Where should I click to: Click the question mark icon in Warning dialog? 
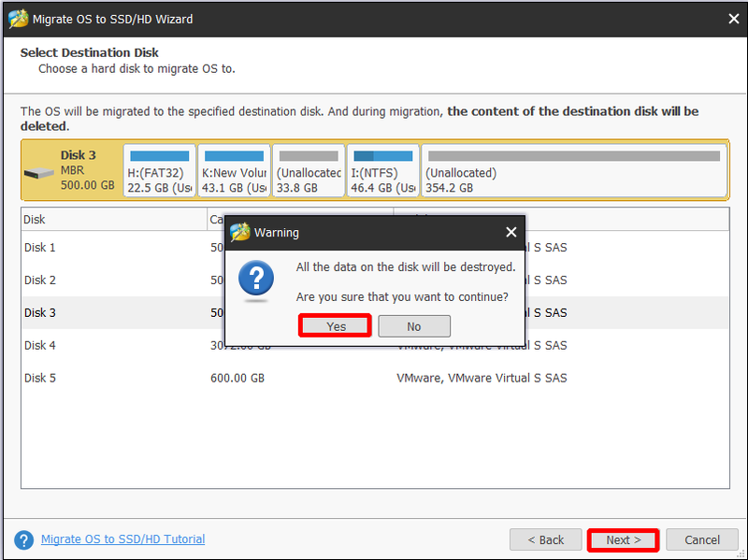click(x=256, y=280)
